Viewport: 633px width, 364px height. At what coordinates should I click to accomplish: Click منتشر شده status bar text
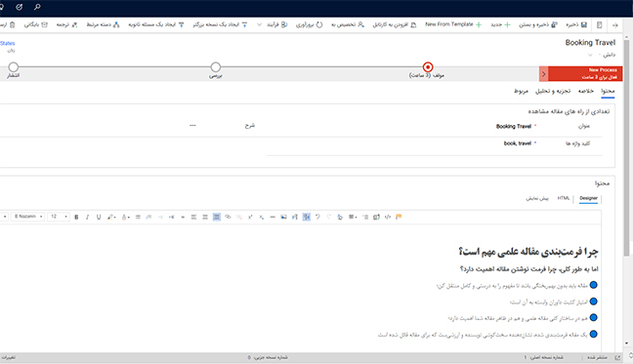tap(597, 357)
